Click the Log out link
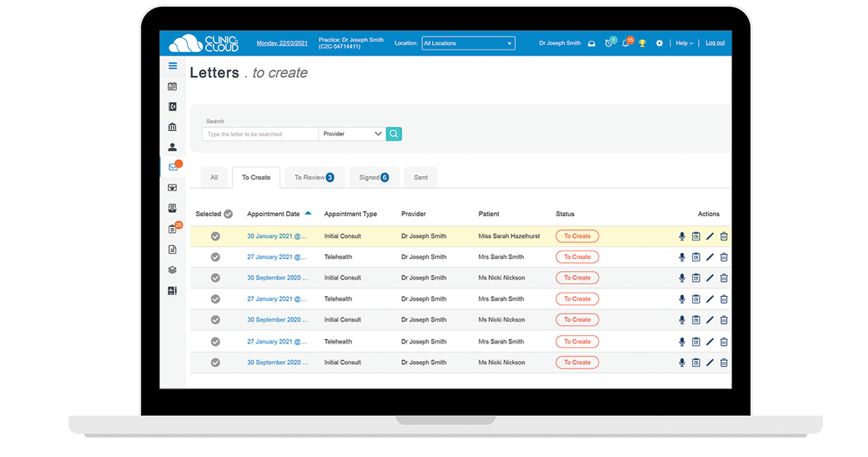Image resolution: width=868 pixels, height=457 pixels. [714, 43]
